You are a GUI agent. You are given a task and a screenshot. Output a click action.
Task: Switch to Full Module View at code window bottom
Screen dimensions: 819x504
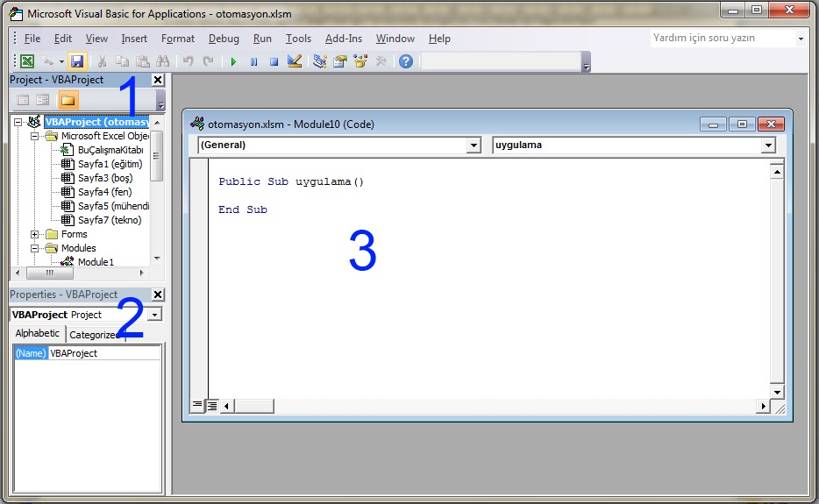click(x=212, y=405)
